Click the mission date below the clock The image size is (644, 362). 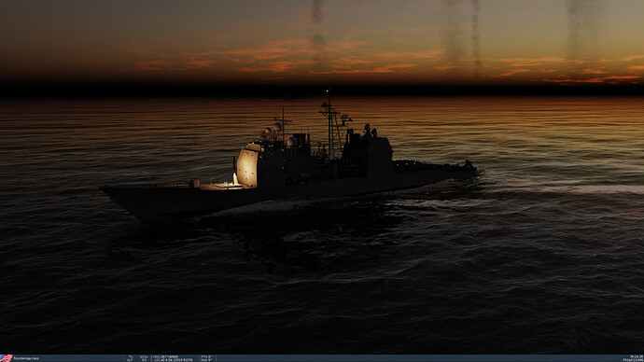coord(633,360)
